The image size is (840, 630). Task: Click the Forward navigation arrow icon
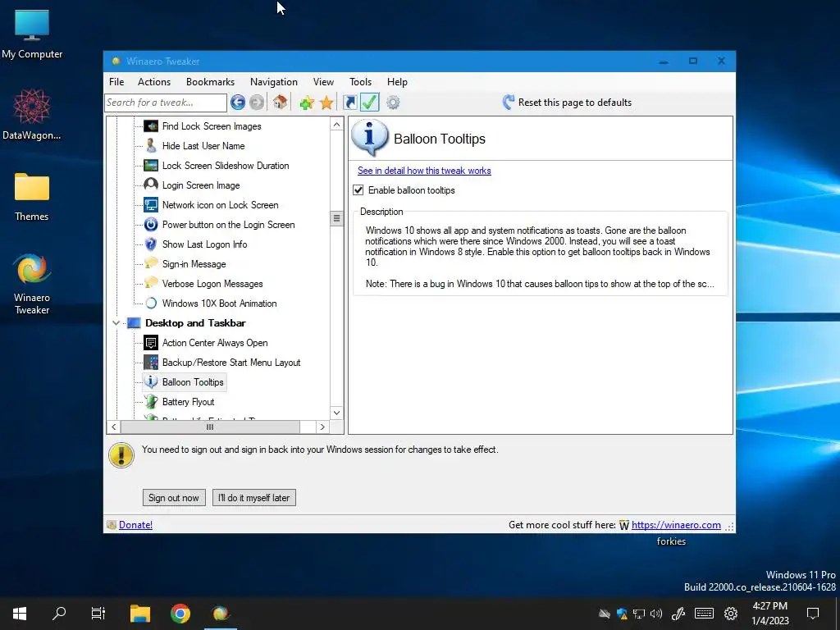click(x=257, y=103)
